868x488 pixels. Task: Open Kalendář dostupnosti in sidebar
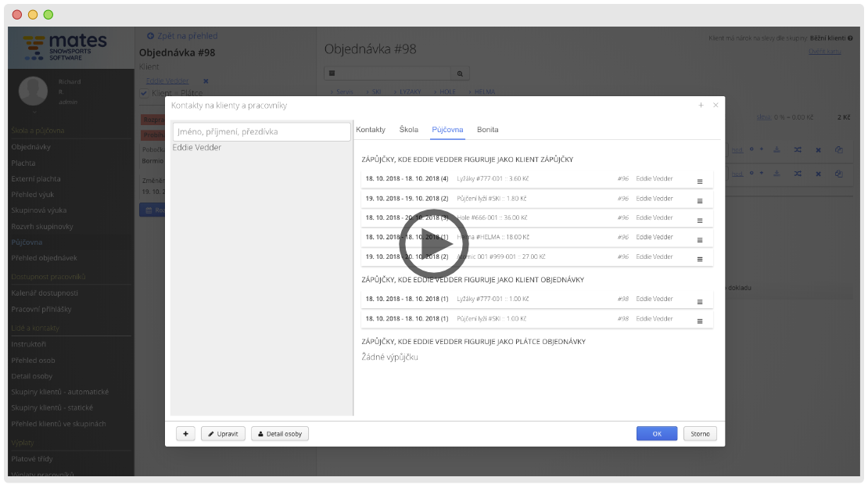click(45, 293)
